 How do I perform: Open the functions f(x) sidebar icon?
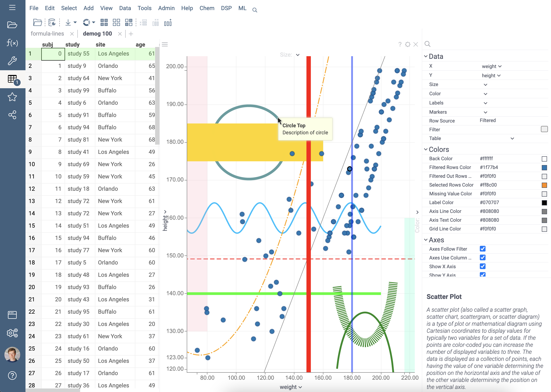pyautogui.click(x=12, y=43)
